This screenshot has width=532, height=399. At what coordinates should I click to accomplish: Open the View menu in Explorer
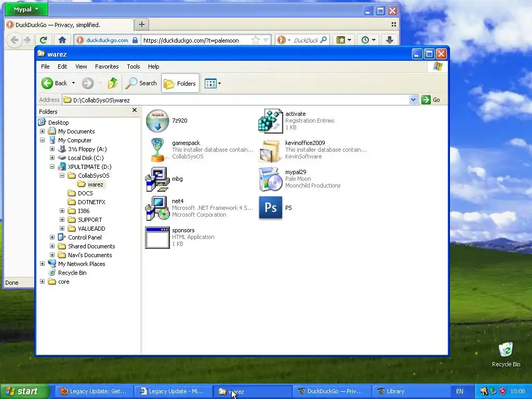pyautogui.click(x=81, y=66)
